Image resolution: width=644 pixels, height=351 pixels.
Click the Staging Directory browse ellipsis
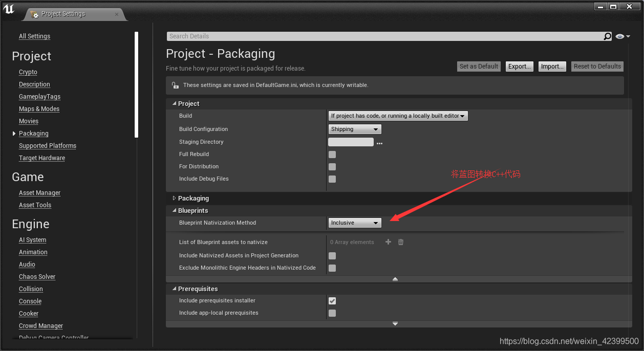pyautogui.click(x=379, y=143)
